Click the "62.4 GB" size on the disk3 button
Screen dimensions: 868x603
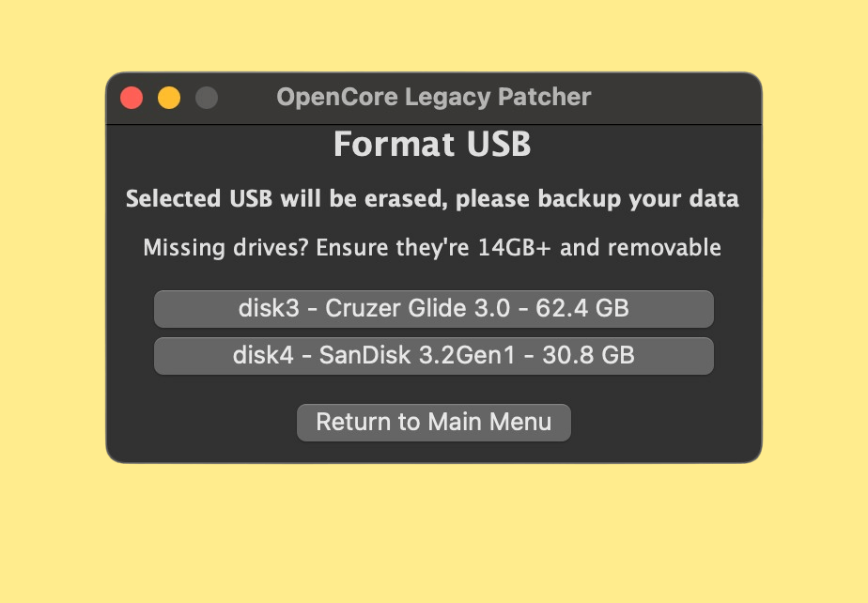(582, 309)
